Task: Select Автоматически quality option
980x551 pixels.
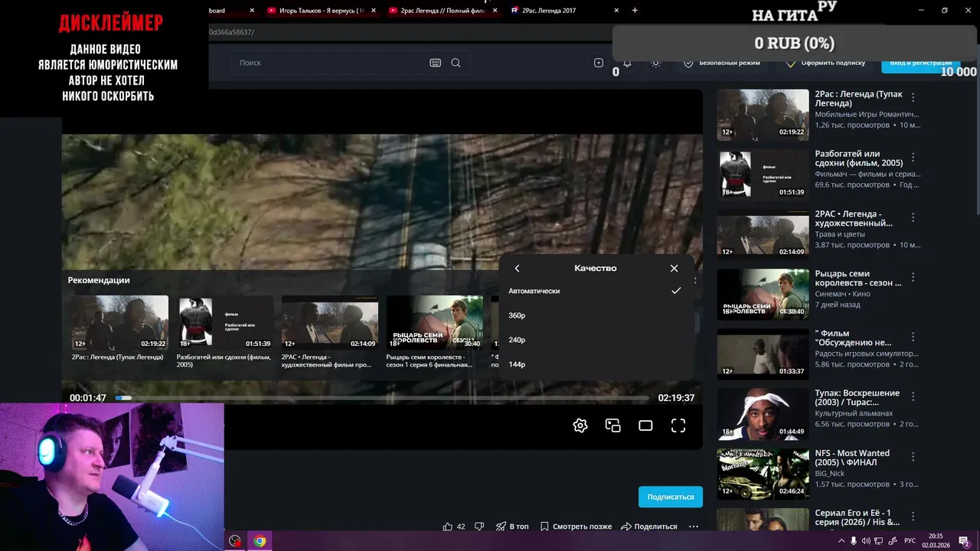Action: click(x=595, y=291)
